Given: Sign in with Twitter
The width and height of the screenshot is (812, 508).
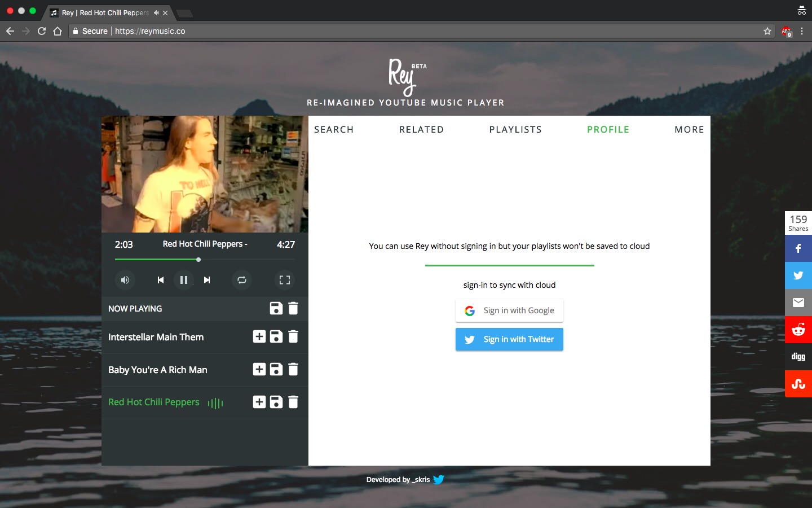Looking at the screenshot, I should [x=509, y=339].
